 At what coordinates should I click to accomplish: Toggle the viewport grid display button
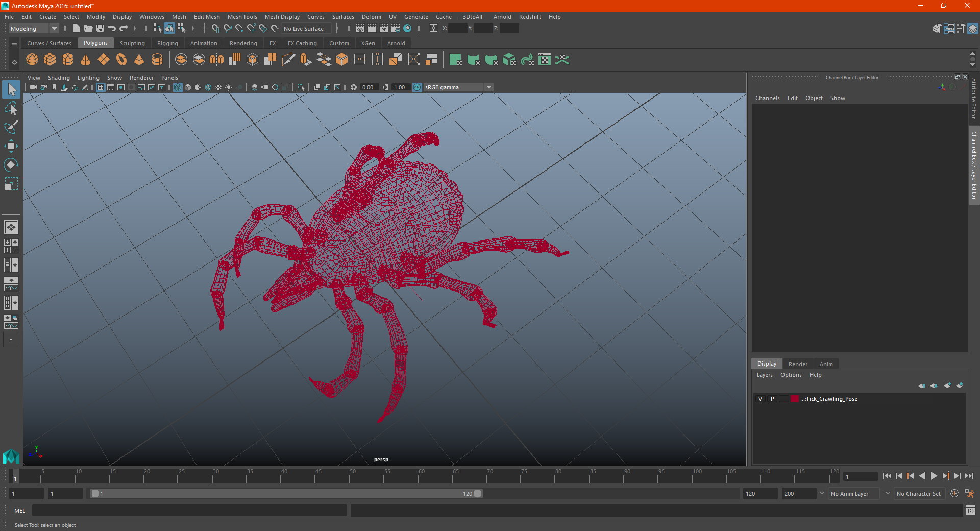point(101,87)
